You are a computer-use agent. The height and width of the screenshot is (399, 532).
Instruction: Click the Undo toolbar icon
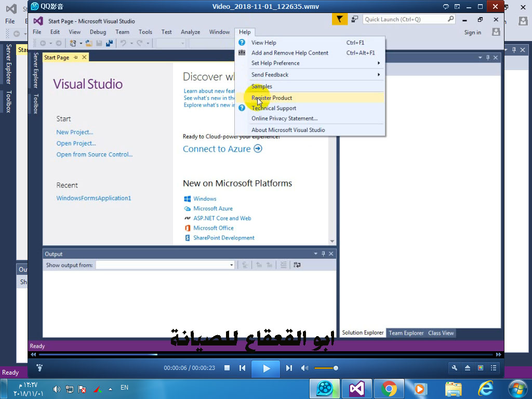click(124, 43)
